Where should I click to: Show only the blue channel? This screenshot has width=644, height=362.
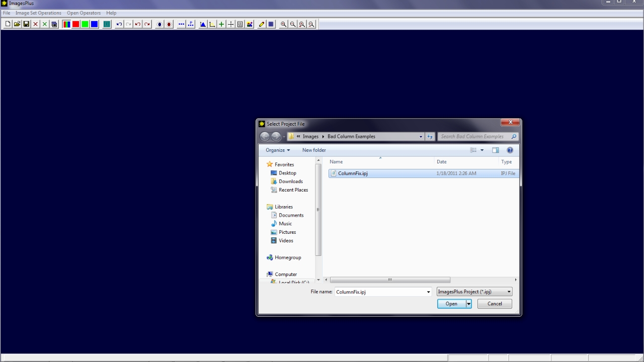[x=94, y=24]
